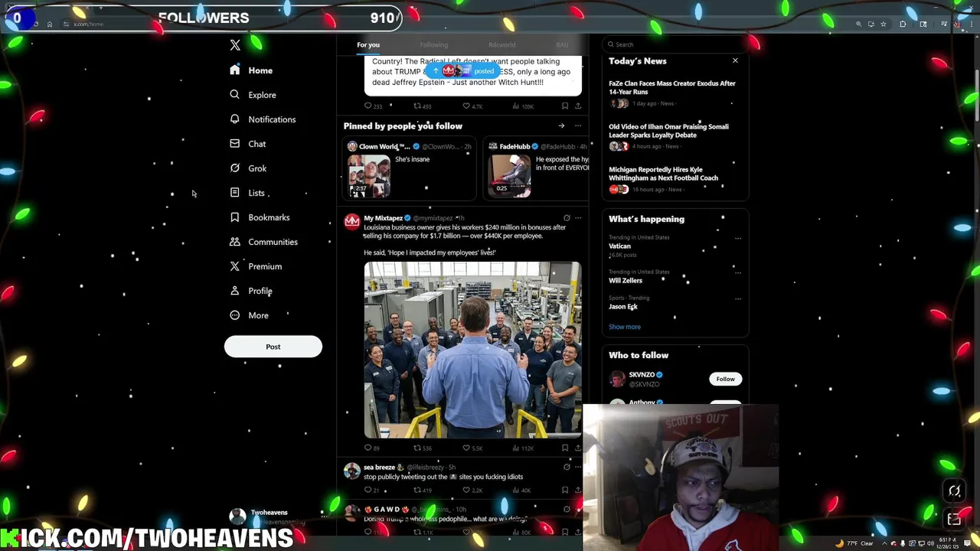Open My Mixtapez profile avatar
This screenshot has width=980, height=551.
(352, 221)
